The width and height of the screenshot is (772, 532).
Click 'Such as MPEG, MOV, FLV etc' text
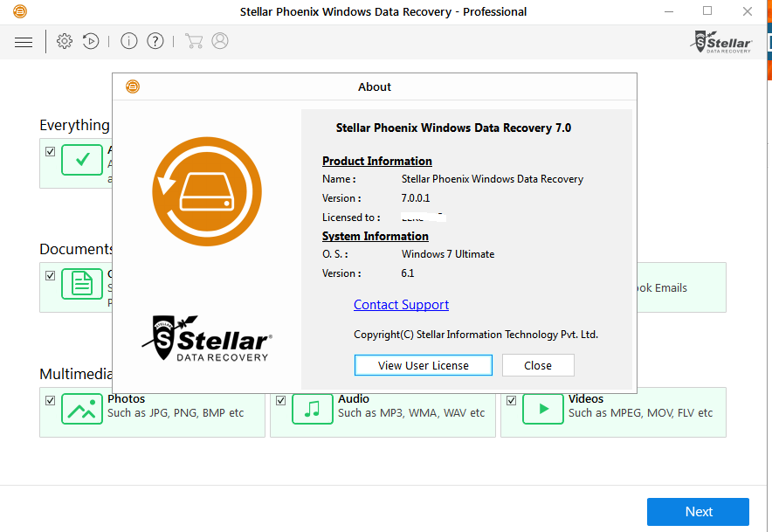(x=640, y=413)
